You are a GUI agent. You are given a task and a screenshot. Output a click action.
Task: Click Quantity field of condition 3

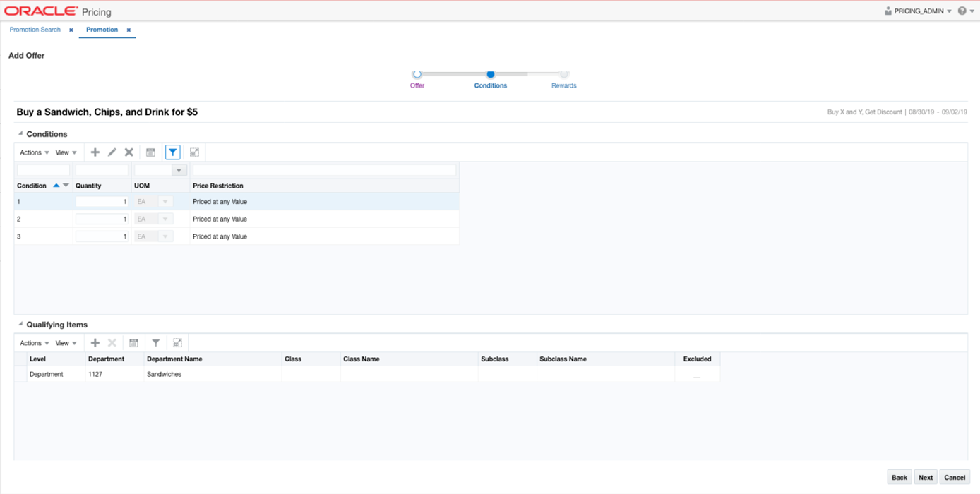[x=102, y=236]
